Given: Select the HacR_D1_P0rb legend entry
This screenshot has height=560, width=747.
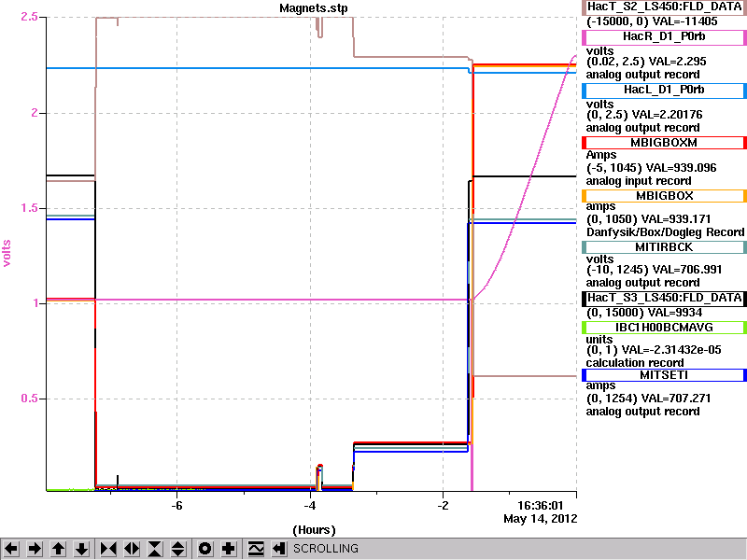Looking at the screenshot, I should 664,37.
